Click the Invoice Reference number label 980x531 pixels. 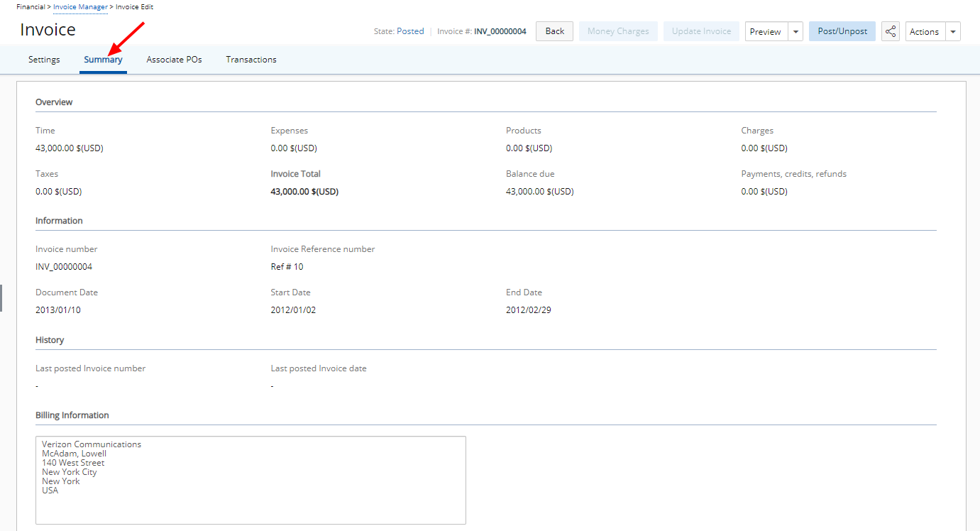[x=323, y=249]
